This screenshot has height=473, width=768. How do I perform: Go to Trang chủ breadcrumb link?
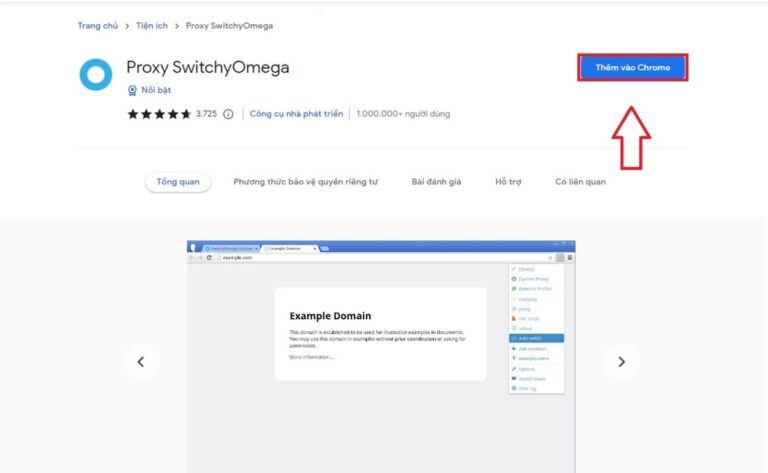coord(97,25)
